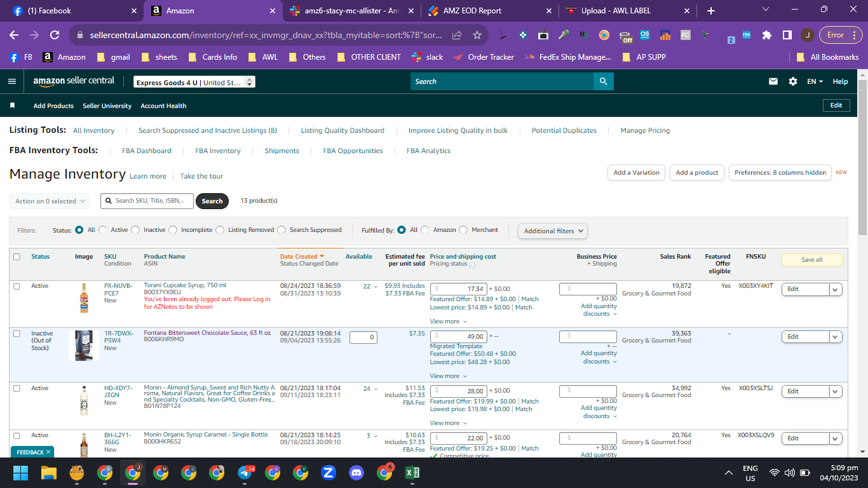This screenshot has width=868, height=488.
Task: Expand Edit dropdown arrow for Fontana Chocolate Sauce
Action: point(836,337)
